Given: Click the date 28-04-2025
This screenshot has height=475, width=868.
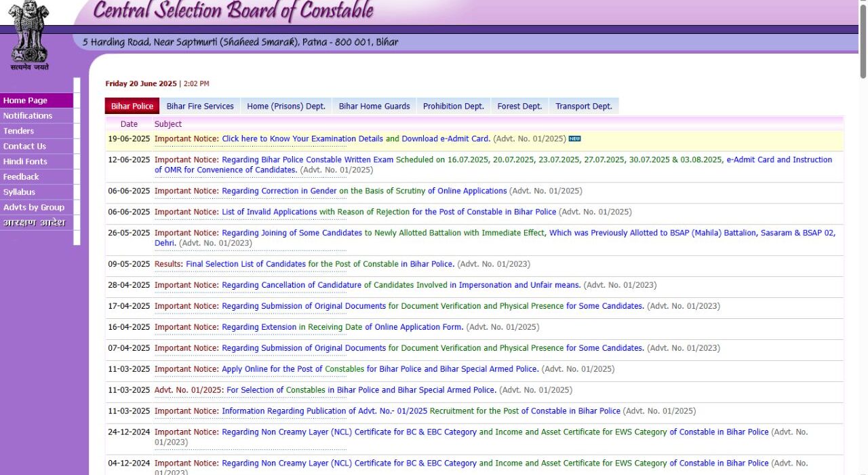Looking at the screenshot, I should (129, 285).
